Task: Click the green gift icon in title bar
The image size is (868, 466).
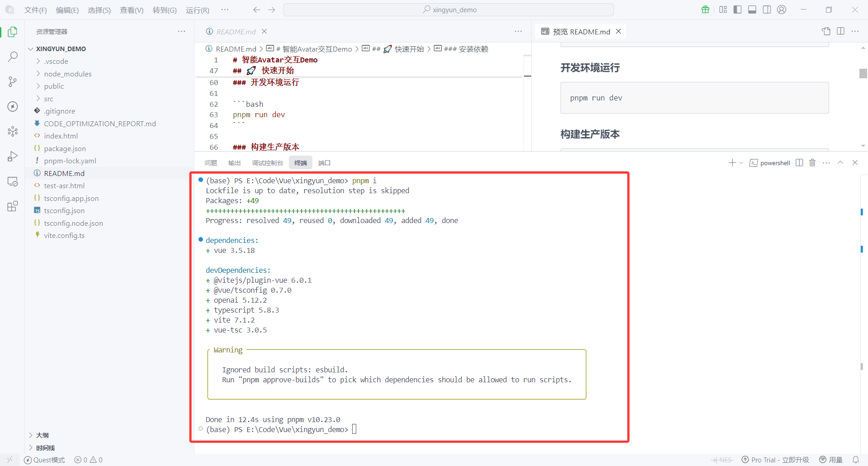Action: (705, 10)
